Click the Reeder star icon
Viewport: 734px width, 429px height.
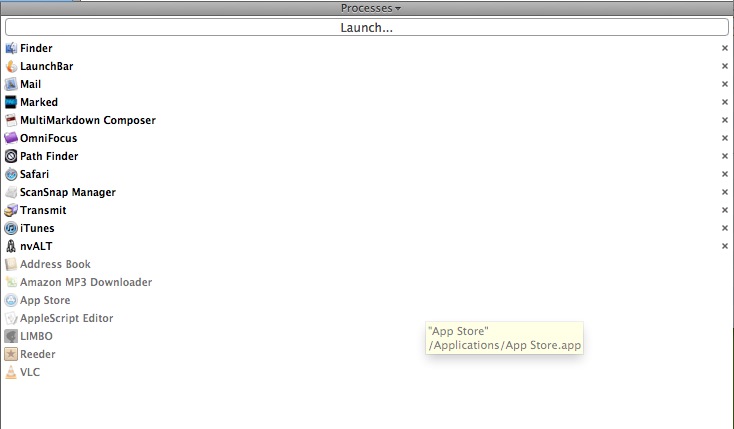[11, 354]
